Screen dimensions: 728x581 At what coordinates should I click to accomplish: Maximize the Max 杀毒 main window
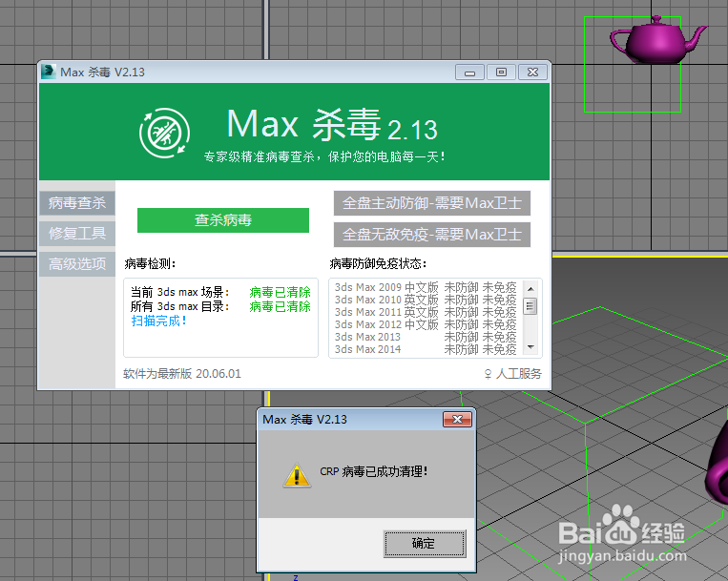point(502,73)
